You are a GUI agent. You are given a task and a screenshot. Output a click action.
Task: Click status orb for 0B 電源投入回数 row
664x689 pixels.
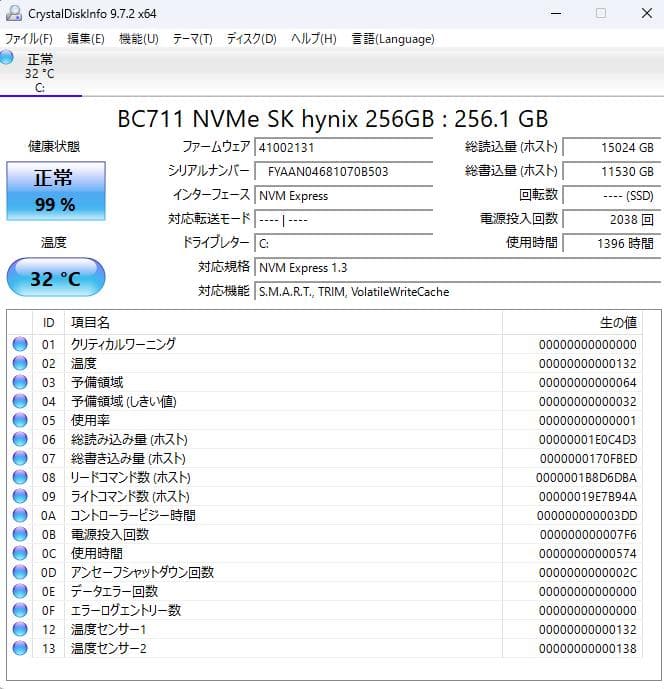tap(20, 534)
